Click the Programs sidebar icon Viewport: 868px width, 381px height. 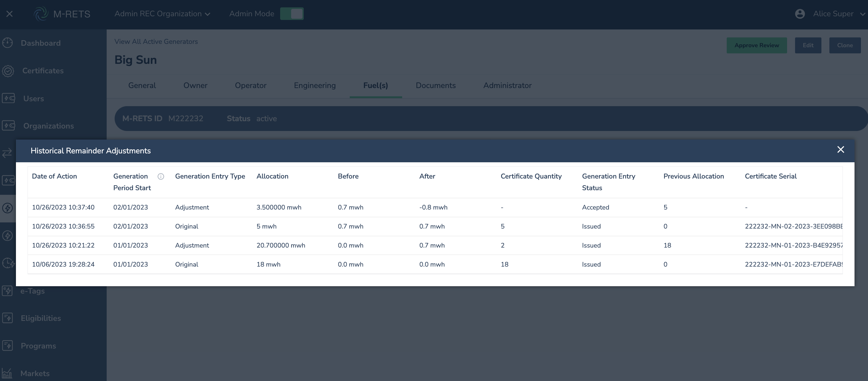pyautogui.click(x=7, y=346)
